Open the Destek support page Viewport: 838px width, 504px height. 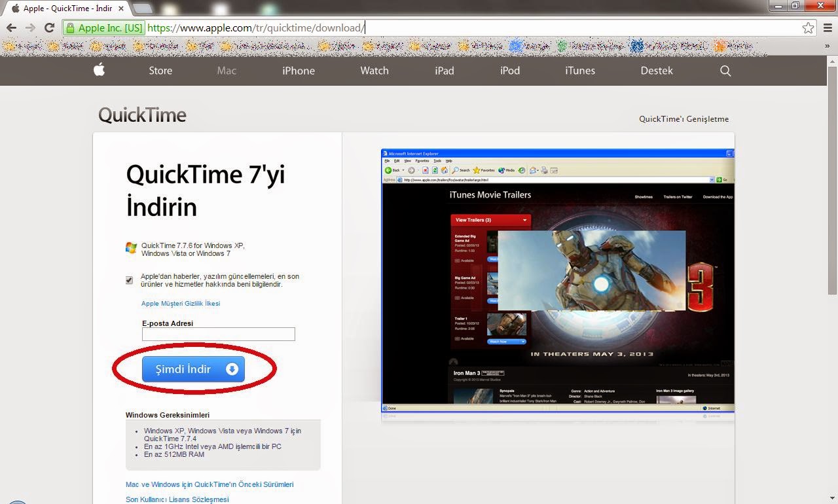(657, 71)
